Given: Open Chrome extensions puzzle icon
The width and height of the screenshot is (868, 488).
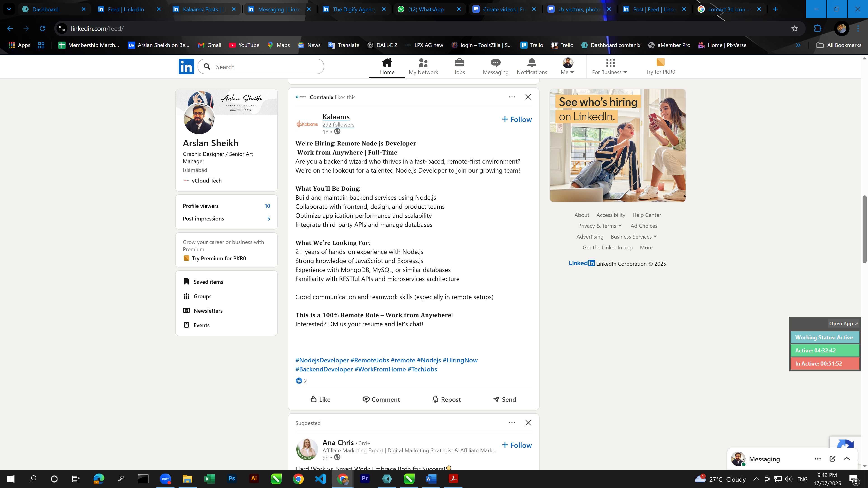Looking at the screenshot, I should (817, 29).
